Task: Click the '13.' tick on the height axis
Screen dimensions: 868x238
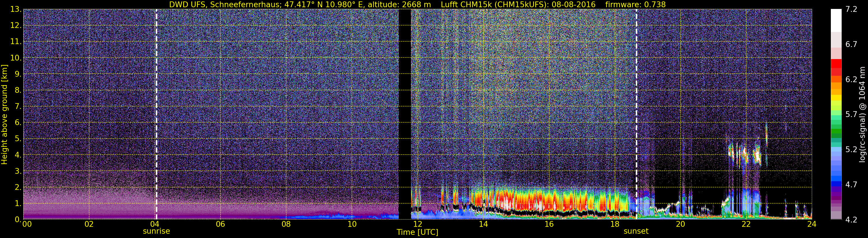Action: point(16,10)
